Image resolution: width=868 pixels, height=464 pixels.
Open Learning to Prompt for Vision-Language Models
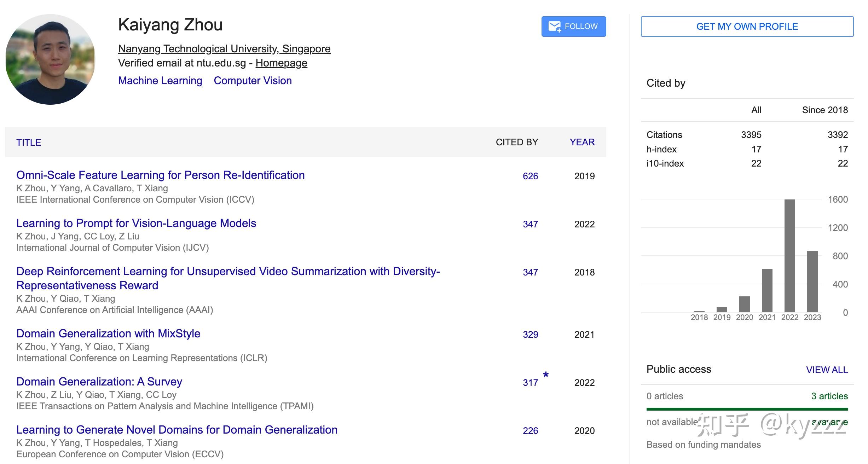pos(136,223)
